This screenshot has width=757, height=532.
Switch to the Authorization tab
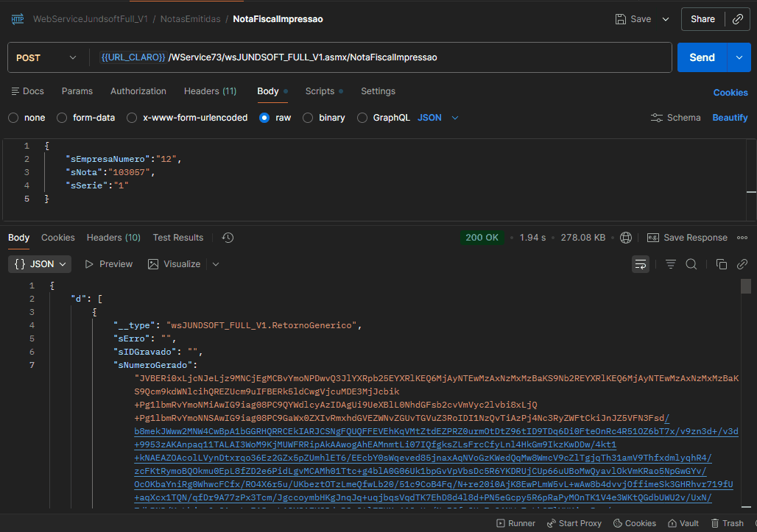tap(138, 91)
